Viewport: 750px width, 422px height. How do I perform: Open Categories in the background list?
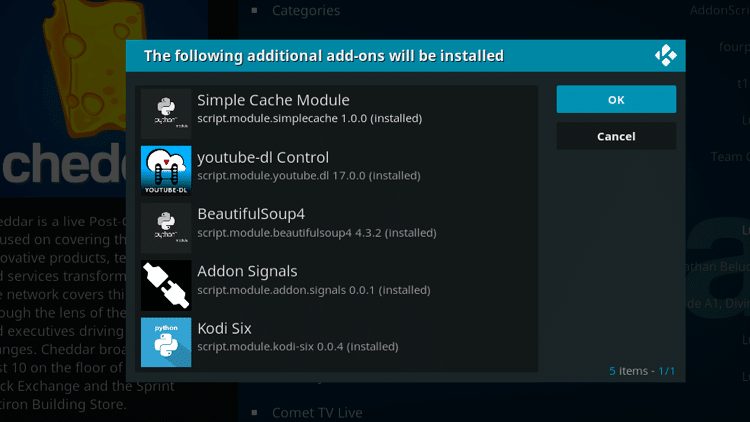[x=306, y=11]
